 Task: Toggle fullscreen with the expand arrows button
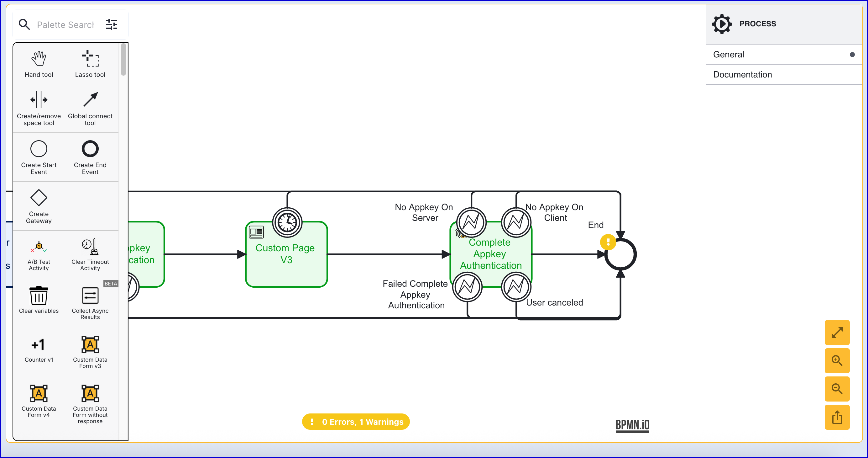[837, 333]
